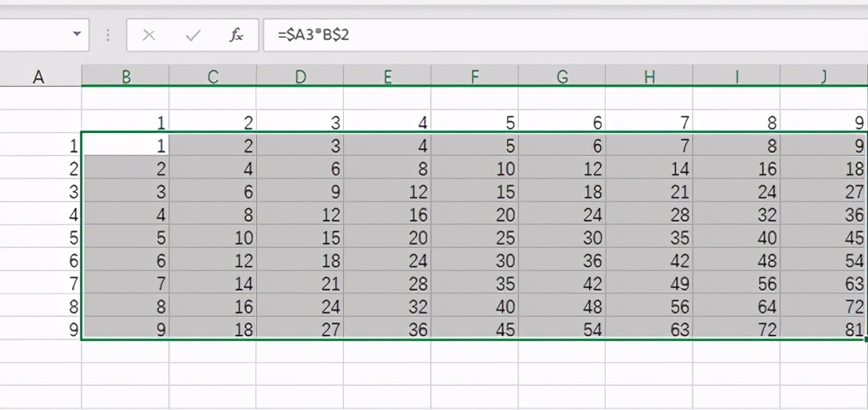
Task: Click the unshaded header value 9 in column J
Action: tap(823, 121)
